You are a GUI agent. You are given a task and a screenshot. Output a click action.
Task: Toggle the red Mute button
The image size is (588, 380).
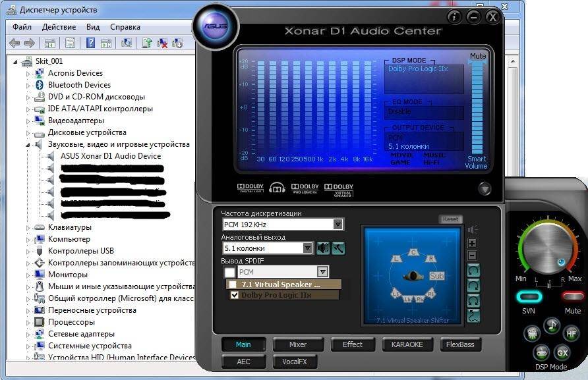click(573, 296)
